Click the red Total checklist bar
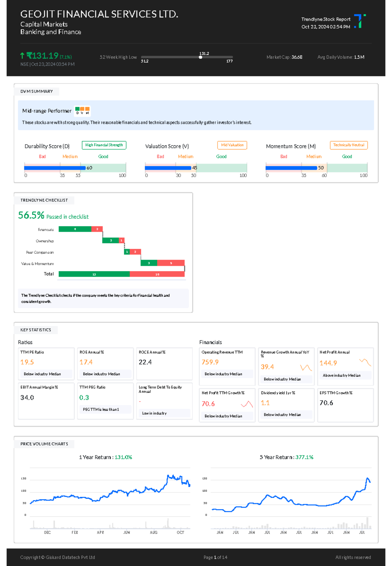This screenshot has height=566, width=392. 157,274
